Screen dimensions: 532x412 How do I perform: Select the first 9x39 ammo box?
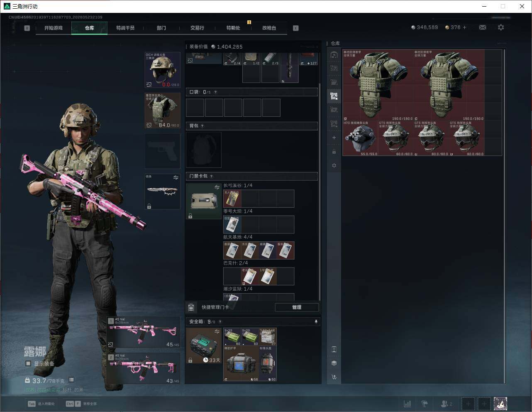tap(232, 337)
